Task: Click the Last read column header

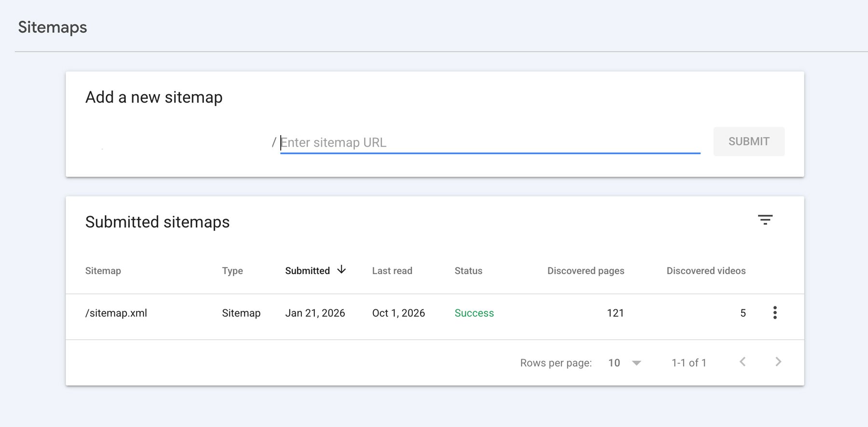Action: 392,271
